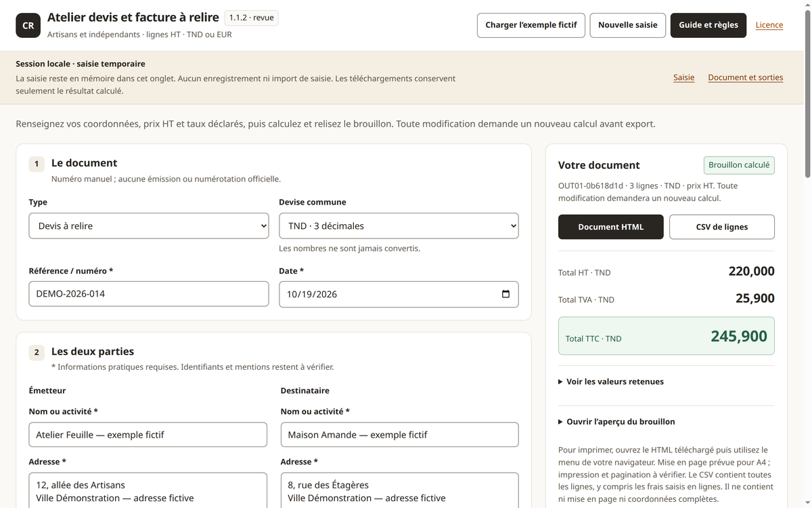Click into the Date field

[399, 294]
